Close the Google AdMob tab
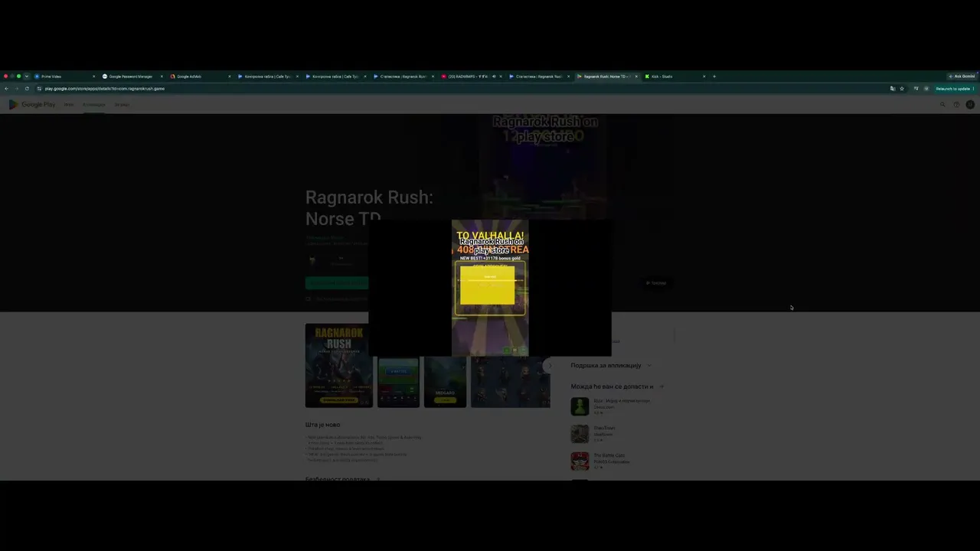 coord(229,77)
